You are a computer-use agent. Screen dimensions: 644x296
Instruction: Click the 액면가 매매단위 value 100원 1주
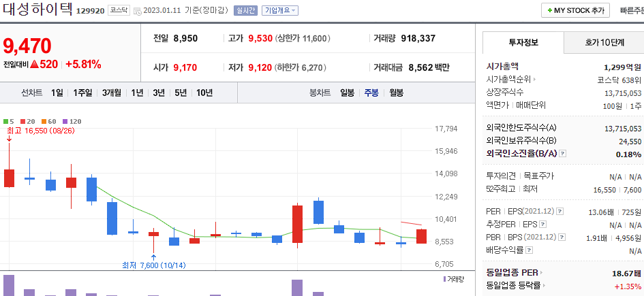pyautogui.click(x=622, y=105)
